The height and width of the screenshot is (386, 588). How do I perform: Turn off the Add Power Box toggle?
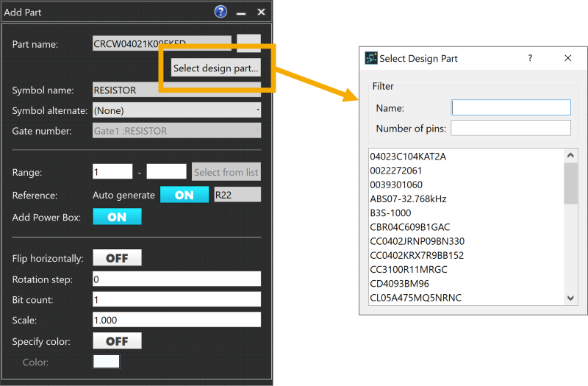pyautogui.click(x=117, y=217)
